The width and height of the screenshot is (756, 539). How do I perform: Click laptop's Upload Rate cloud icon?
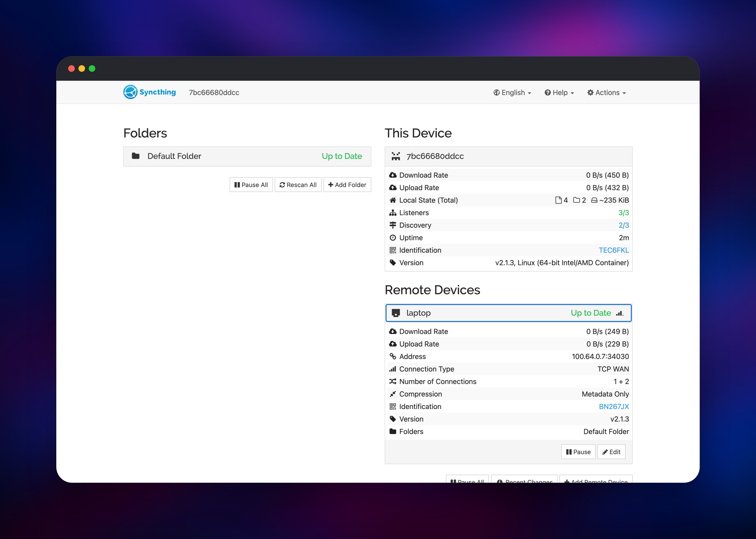coord(393,344)
